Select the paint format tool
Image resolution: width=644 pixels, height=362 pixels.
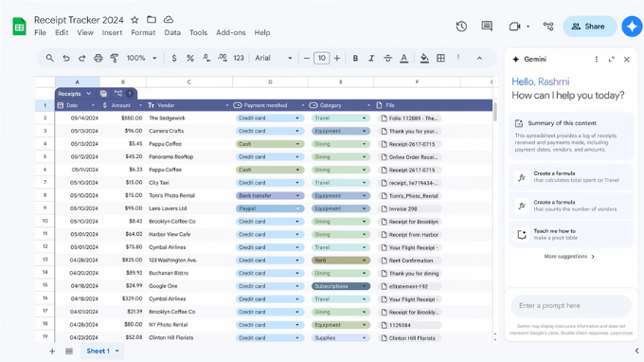click(x=115, y=59)
